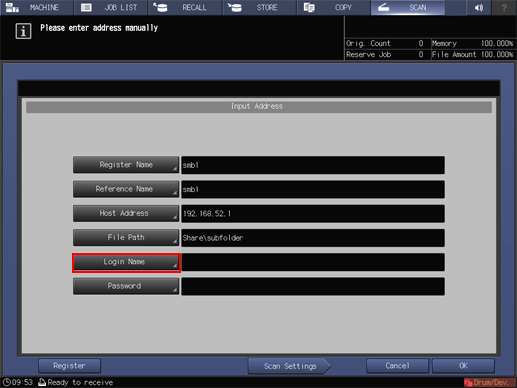The height and width of the screenshot is (388, 517).
Task: Open Reference Name entry button
Action: tap(126, 189)
